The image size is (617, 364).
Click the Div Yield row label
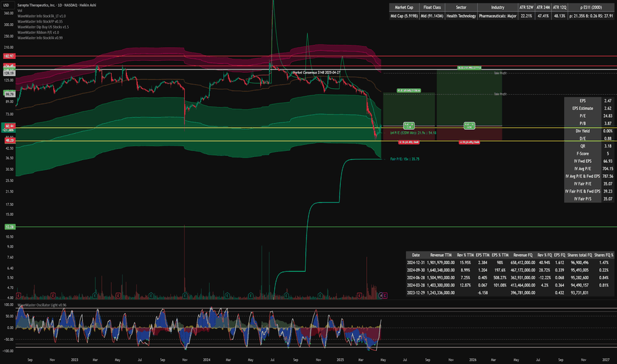[583, 131]
